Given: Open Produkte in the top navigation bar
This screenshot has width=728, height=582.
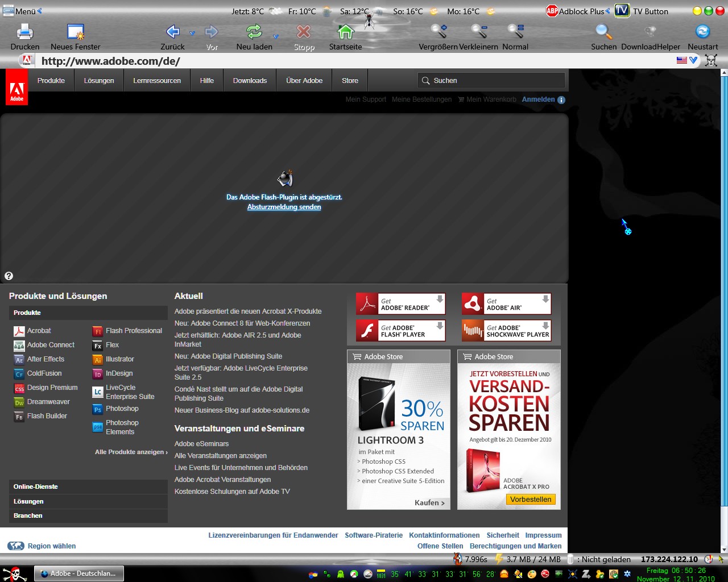Looking at the screenshot, I should point(51,81).
